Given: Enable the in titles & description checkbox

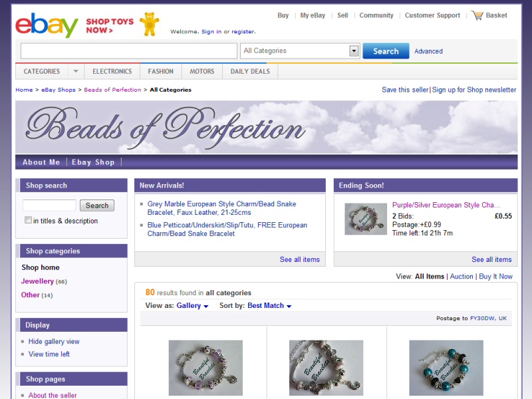Looking at the screenshot, I should [x=28, y=220].
